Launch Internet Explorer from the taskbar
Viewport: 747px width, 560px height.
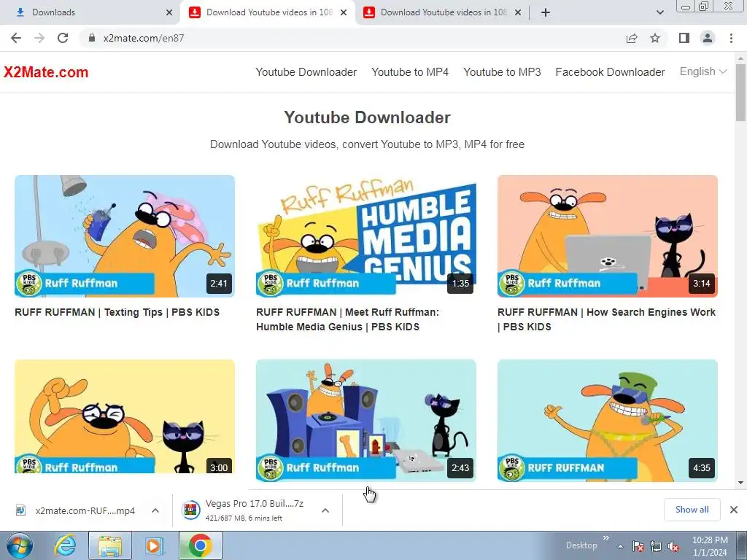(65, 545)
